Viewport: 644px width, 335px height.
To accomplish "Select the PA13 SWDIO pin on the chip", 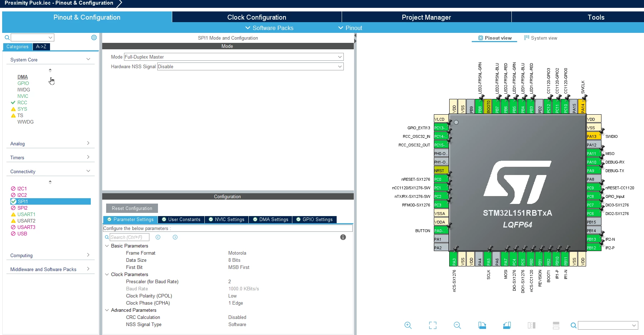I will (x=593, y=136).
